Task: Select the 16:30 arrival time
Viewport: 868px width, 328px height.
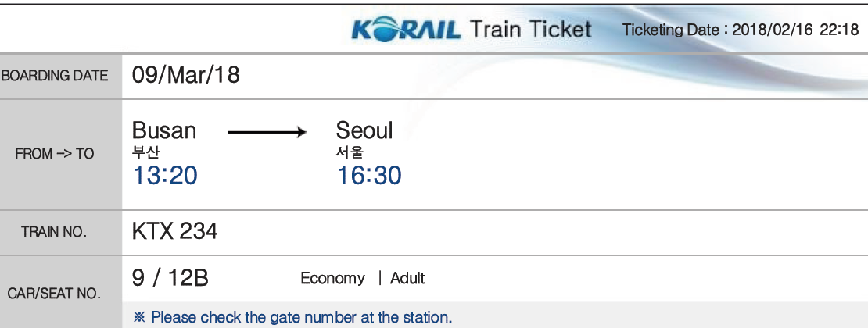Action: click(369, 176)
